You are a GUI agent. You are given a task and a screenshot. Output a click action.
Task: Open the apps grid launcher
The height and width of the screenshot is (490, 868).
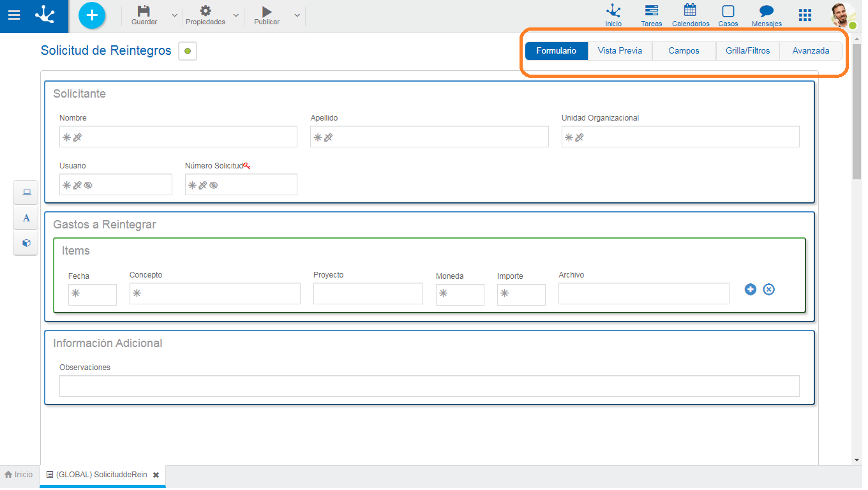(805, 15)
